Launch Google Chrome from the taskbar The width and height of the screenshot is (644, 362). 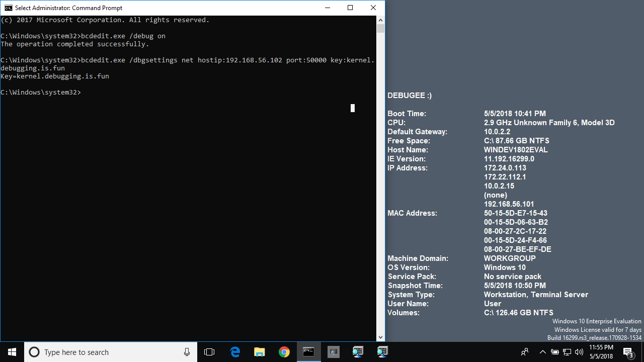(284, 352)
